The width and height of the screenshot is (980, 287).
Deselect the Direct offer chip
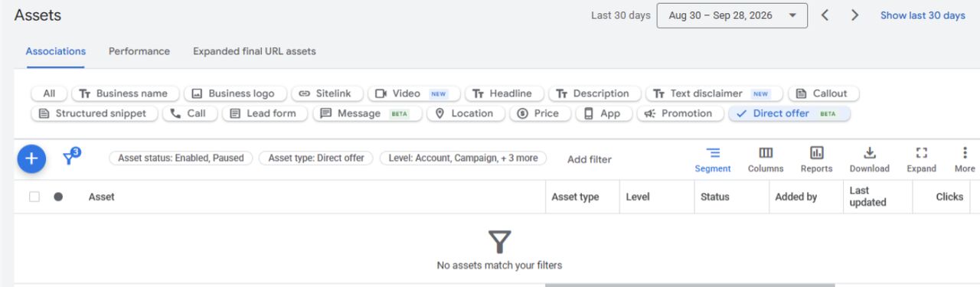pos(789,113)
